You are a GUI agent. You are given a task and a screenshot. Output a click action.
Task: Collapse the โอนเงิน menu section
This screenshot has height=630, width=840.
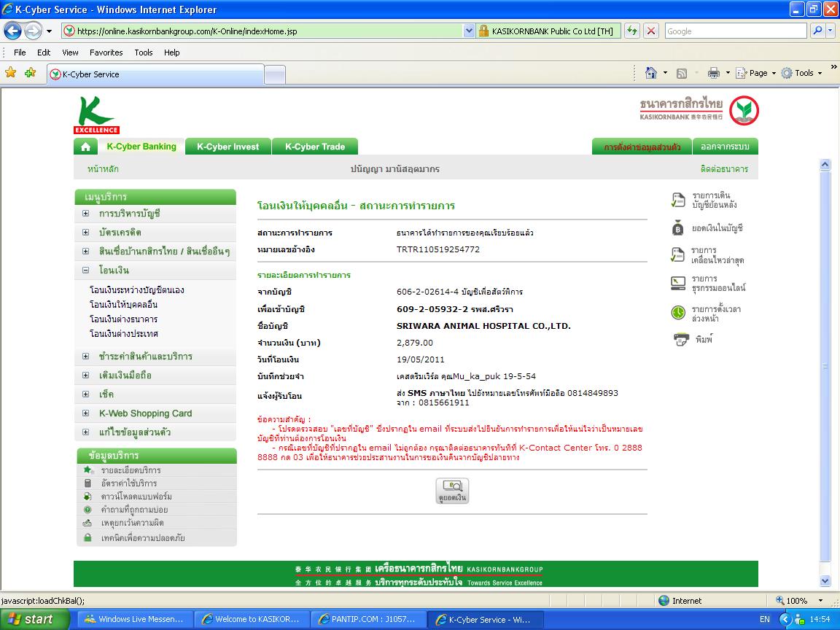pos(86,271)
